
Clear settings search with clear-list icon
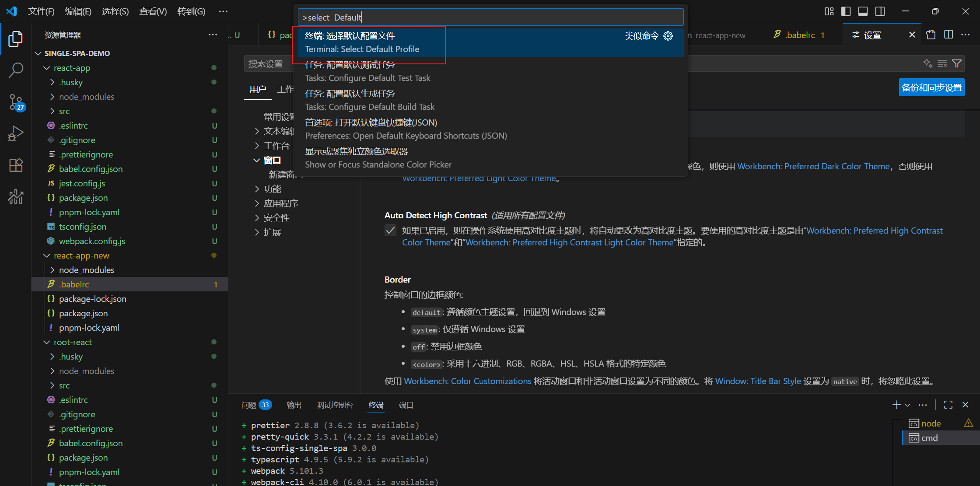(942, 63)
